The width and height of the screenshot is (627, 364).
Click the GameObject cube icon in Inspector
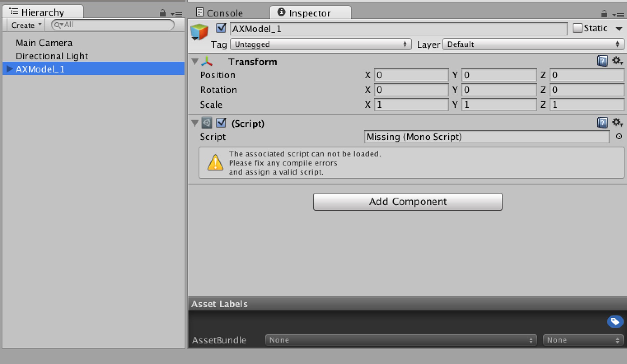click(x=199, y=32)
